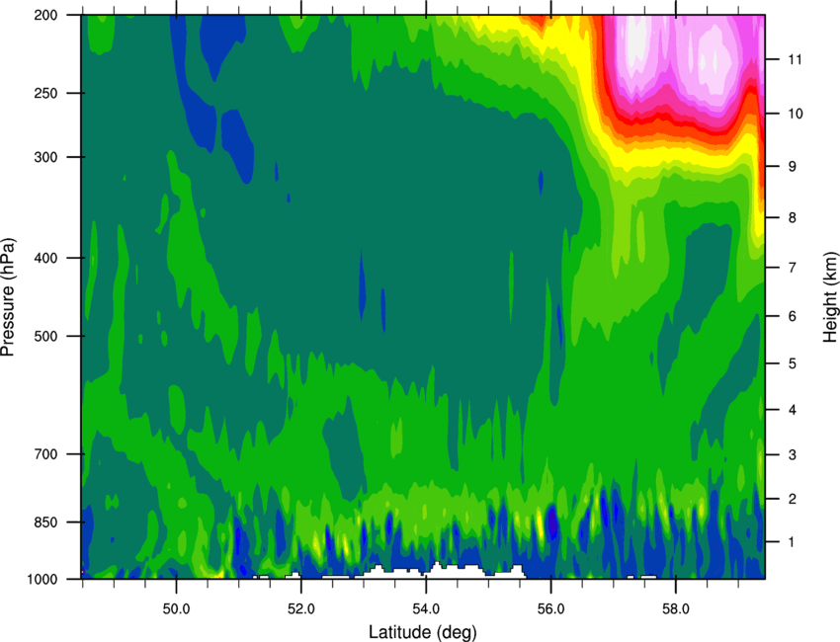Click the 'Pressure (hPa)' axis title

point(8,297)
